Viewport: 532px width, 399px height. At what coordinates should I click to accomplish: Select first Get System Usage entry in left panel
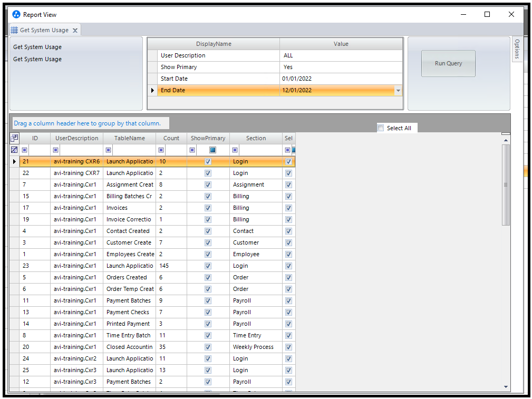tap(37, 47)
